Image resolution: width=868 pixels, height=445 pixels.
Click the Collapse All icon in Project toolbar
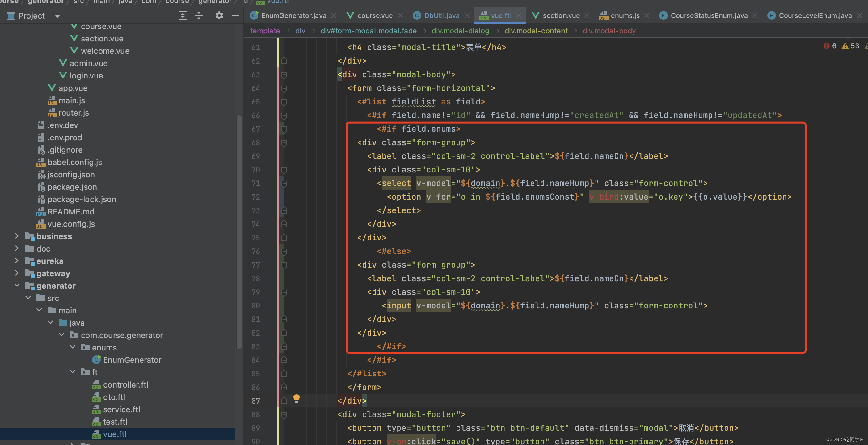point(199,15)
